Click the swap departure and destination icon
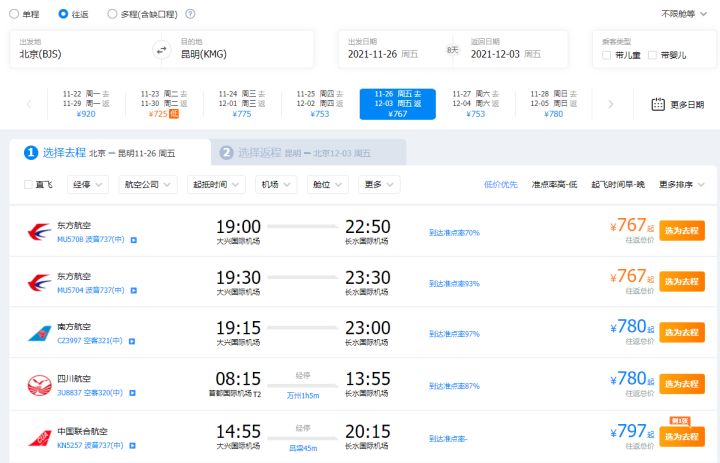The image size is (720, 463). pos(162,50)
